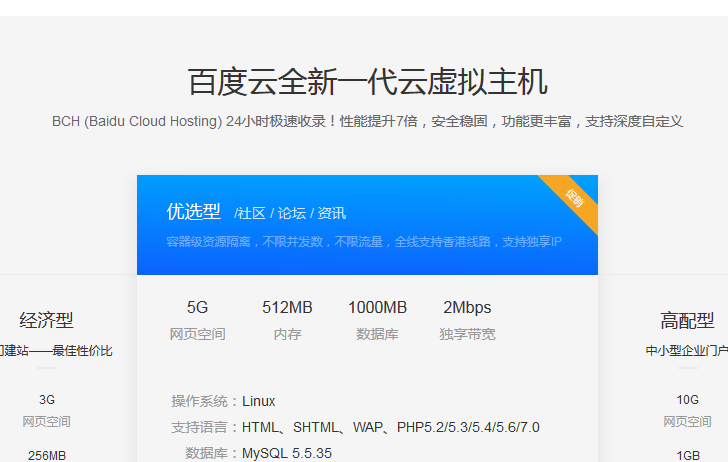Click the 5G 网页空间 spec
728x462 pixels.
tap(197, 320)
